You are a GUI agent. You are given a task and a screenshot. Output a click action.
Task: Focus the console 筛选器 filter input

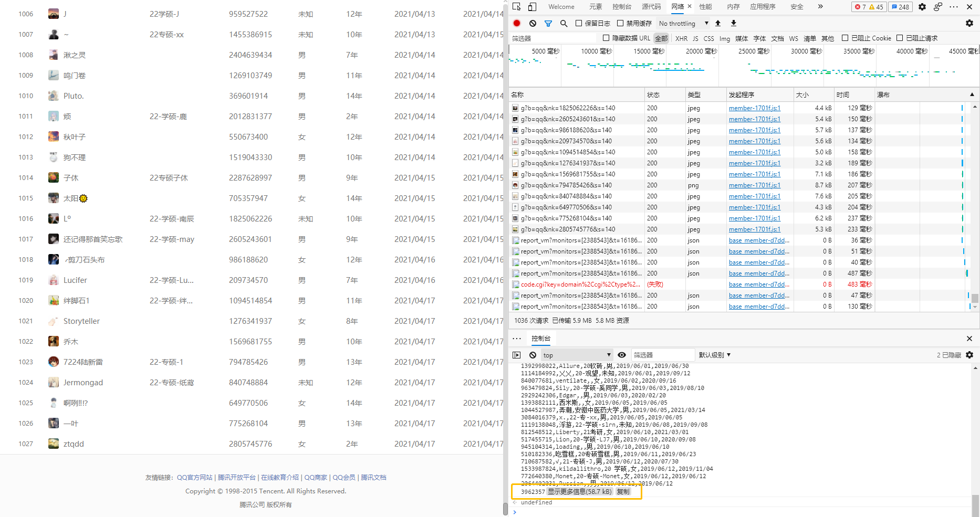663,355
